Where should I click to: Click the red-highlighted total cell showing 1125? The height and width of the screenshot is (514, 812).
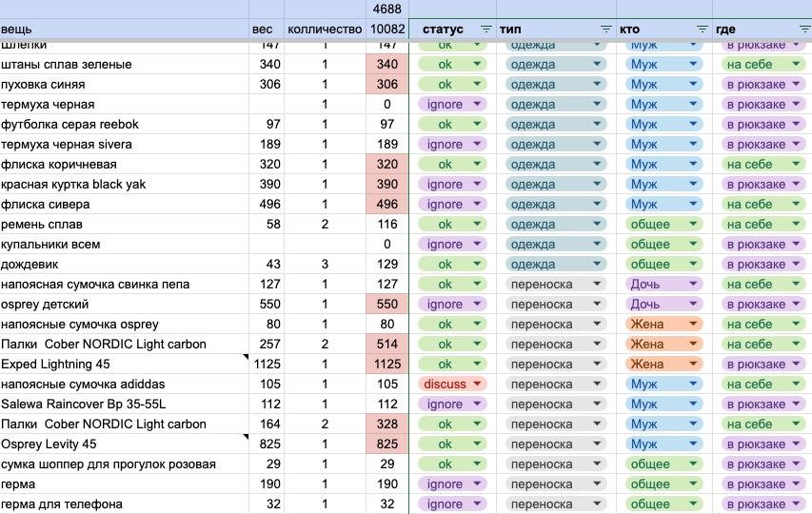point(386,365)
